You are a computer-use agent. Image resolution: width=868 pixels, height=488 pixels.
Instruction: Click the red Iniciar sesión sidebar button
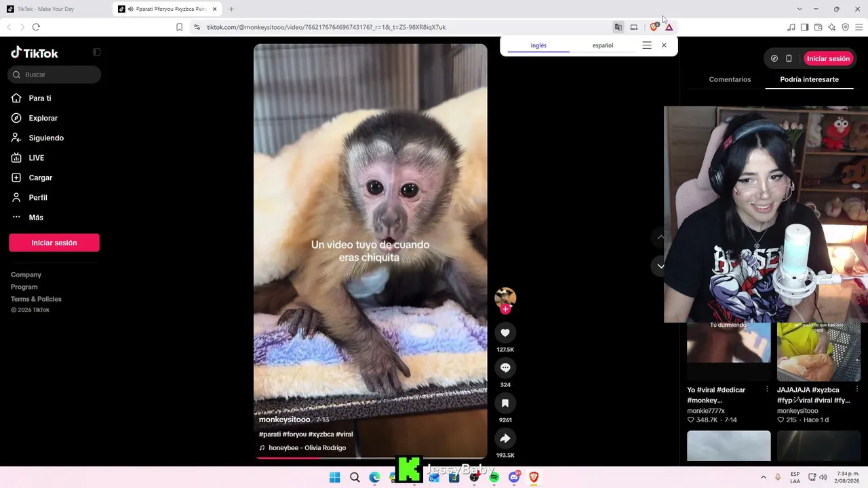54,243
